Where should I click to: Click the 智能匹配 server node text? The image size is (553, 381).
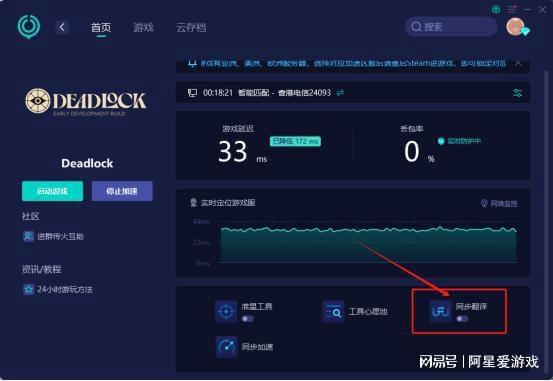point(284,93)
